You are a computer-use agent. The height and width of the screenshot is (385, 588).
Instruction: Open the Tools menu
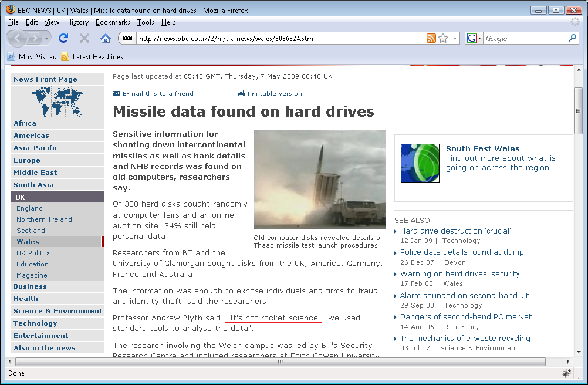pos(146,22)
